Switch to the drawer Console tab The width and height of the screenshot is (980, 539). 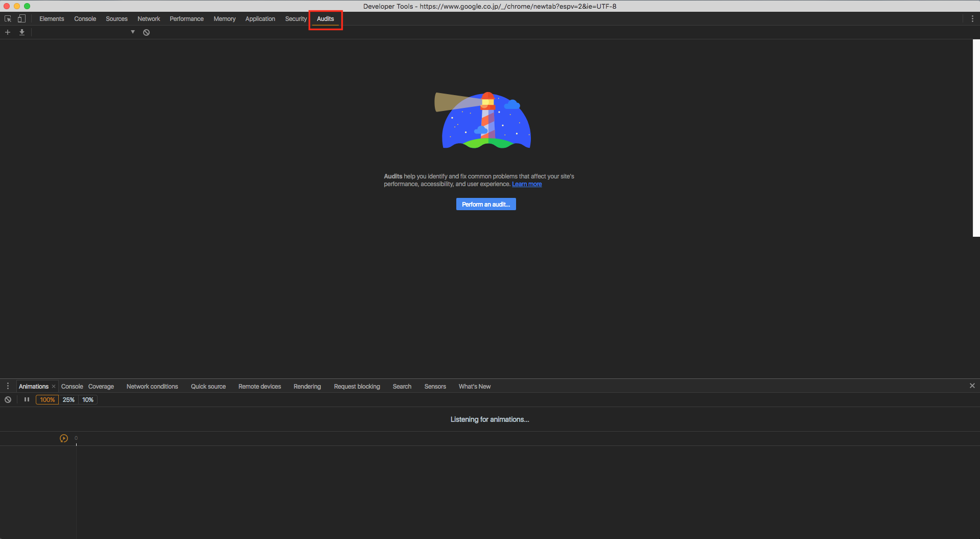(72, 387)
